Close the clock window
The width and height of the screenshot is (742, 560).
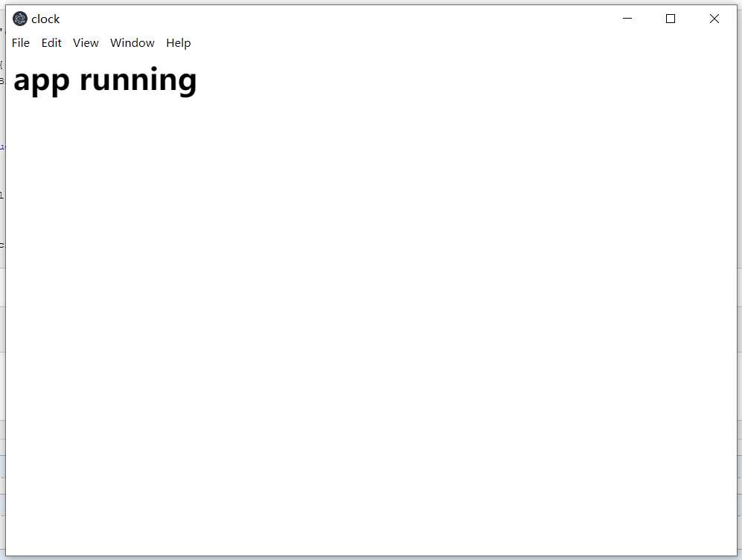(x=714, y=19)
